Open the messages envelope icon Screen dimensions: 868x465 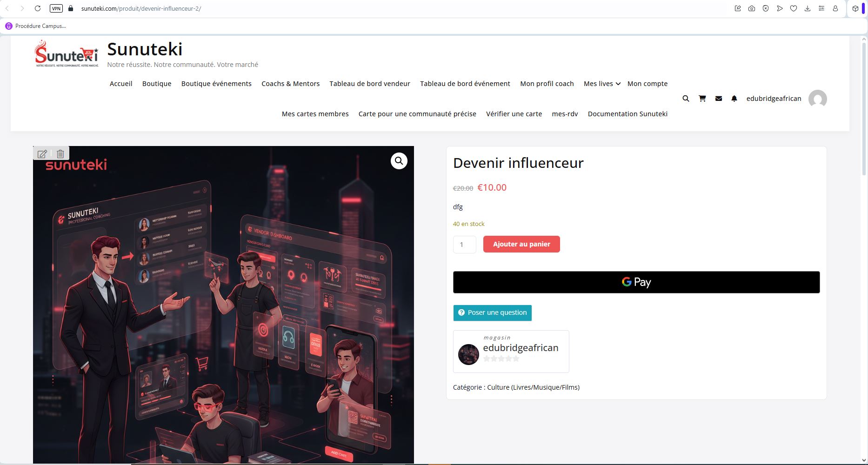(719, 99)
